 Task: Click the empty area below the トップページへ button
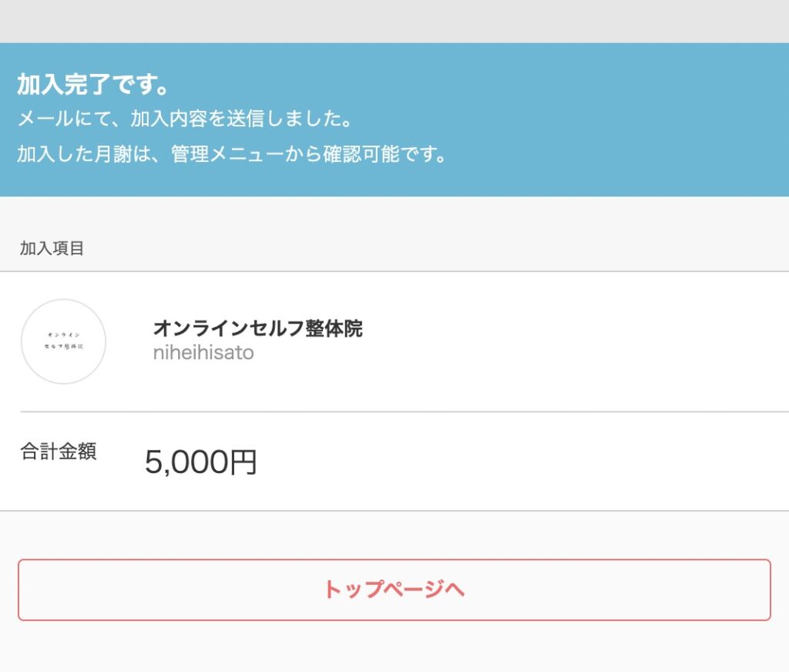(x=394, y=647)
